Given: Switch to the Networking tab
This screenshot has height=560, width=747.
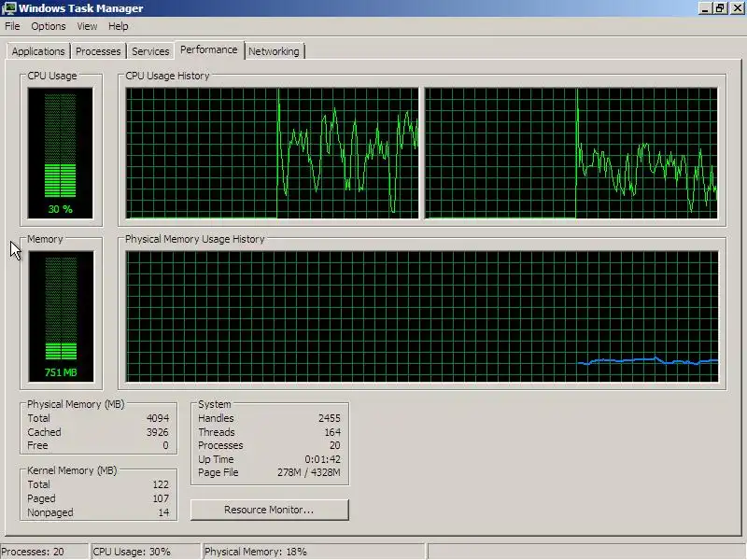Looking at the screenshot, I should 274,51.
